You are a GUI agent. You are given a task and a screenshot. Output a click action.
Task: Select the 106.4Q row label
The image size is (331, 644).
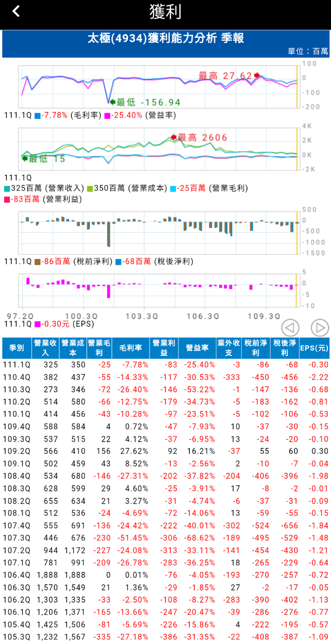[17, 575]
